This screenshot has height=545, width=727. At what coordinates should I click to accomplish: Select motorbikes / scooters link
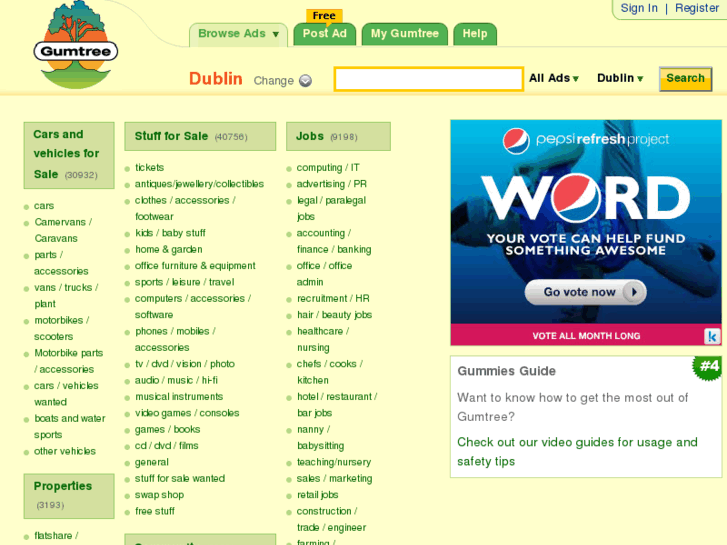(x=62, y=328)
